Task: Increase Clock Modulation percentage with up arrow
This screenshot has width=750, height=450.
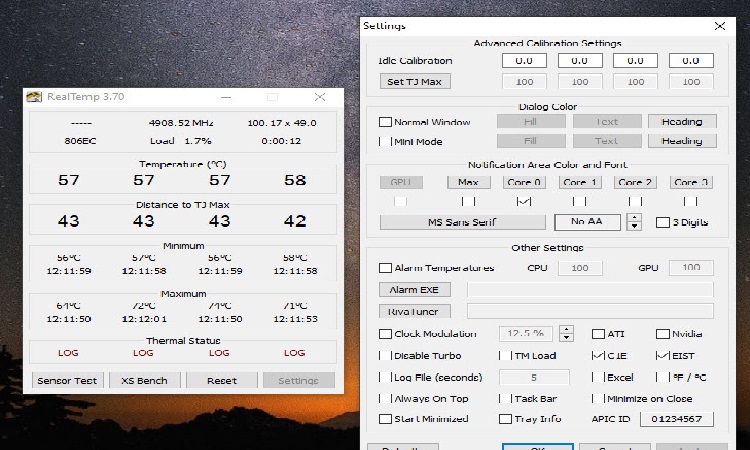Action: [x=566, y=329]
